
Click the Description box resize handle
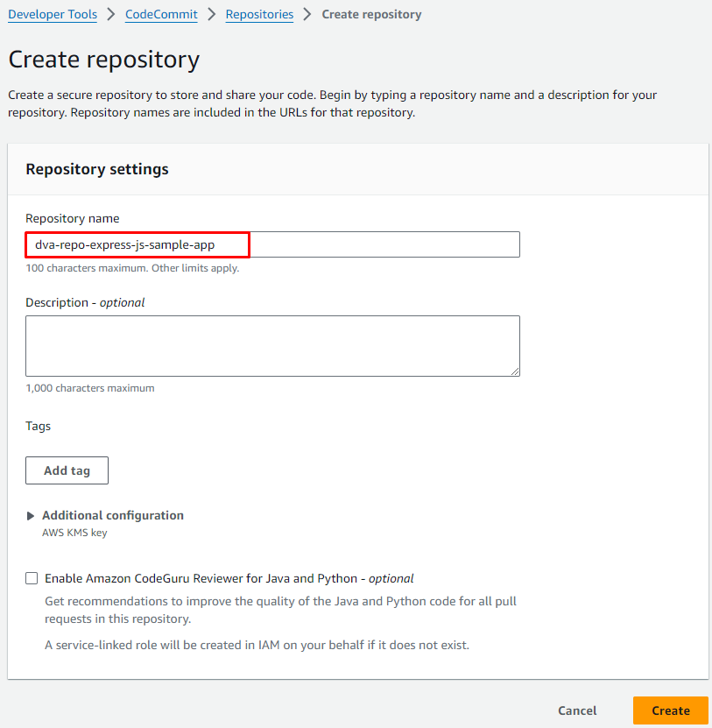coord(515,371)
